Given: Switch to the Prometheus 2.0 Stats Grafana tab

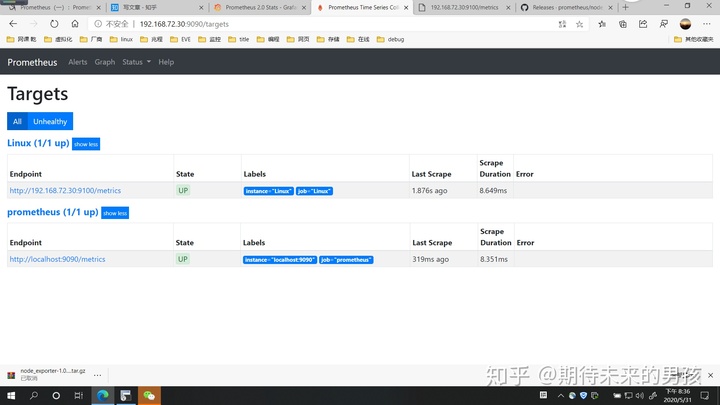Looking at the screenshot, I should (x=260, y=7).
